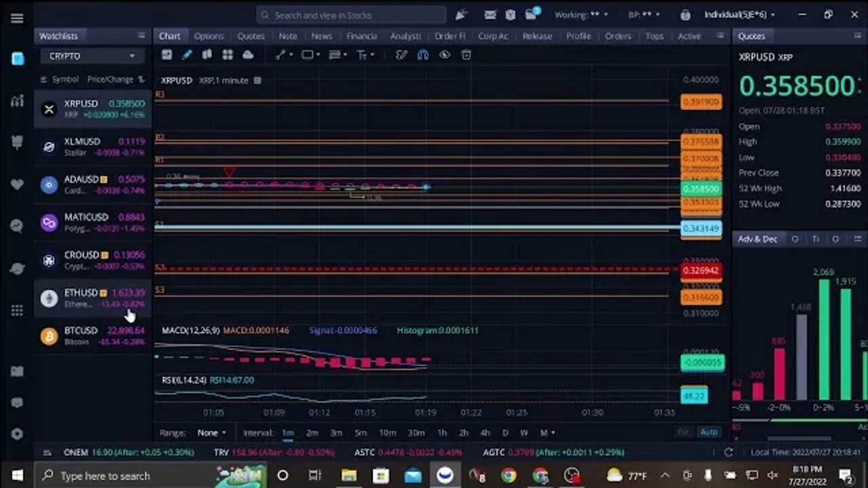Viewport: 868px width, 488px height.
Task: Click the party popper promotions icon
Action: pyautogui.click(x=461, y=15)
